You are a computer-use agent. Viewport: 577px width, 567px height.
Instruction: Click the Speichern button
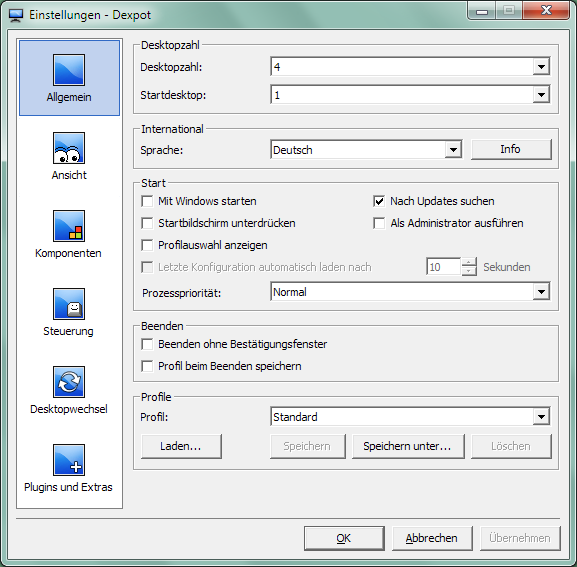point(308,446)
